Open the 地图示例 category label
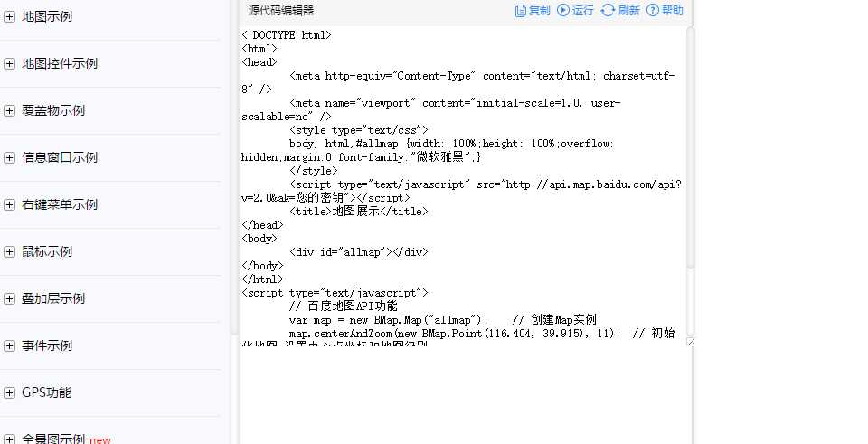Viewport: 868px width, 444px height. 47,16
